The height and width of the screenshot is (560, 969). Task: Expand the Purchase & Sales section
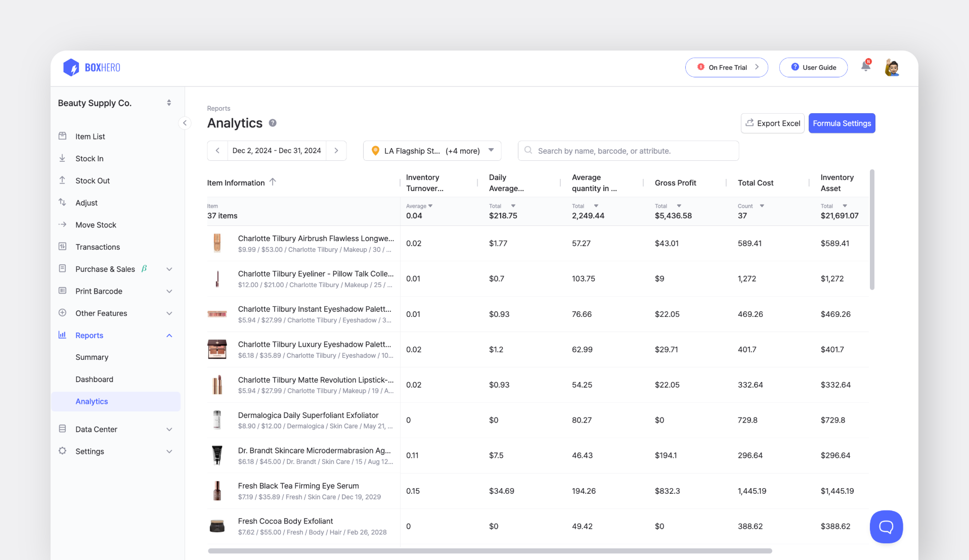click(169, 269)
